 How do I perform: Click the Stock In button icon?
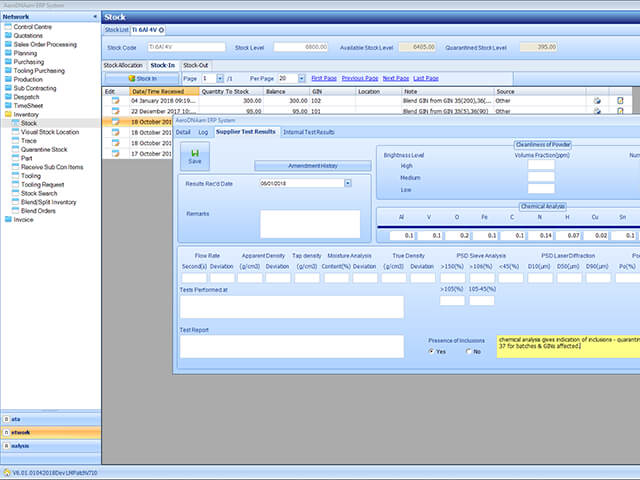point(132,78)
